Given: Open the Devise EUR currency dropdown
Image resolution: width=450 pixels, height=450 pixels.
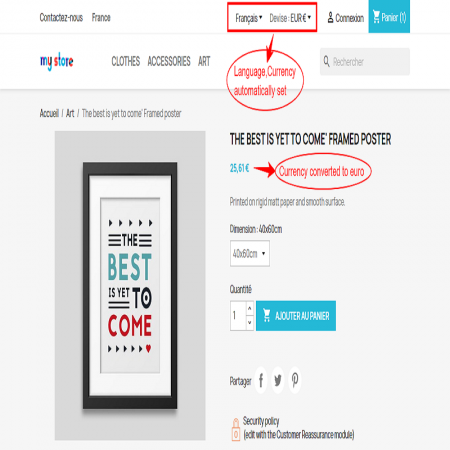Looking at the screenshot, I should 290,18.
